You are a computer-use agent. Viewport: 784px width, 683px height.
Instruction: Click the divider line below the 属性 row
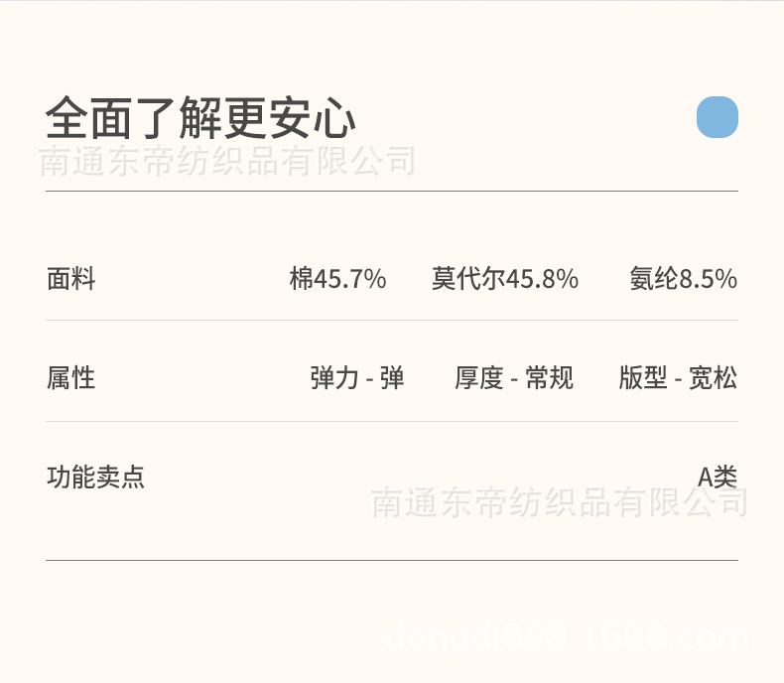click(x=392, y=421)
